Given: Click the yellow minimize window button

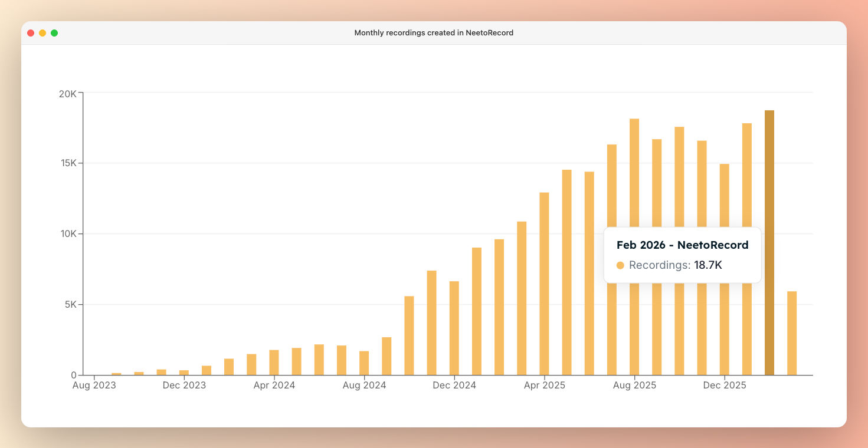Looking at the screenshot, I should point(42,33).
